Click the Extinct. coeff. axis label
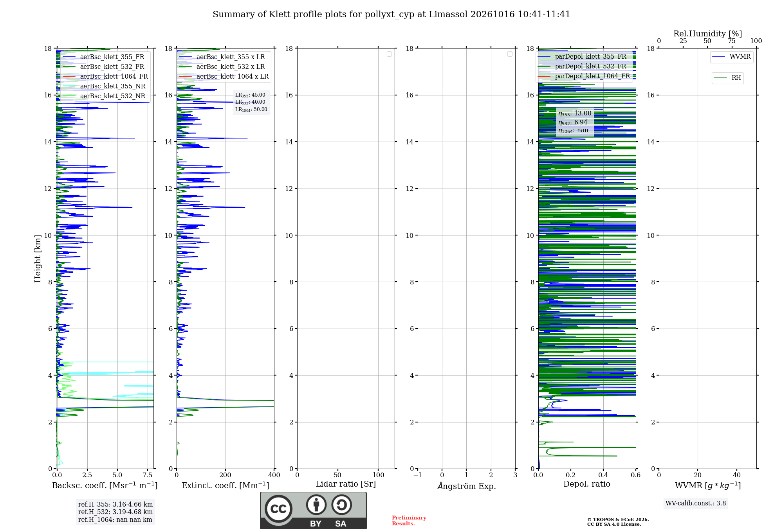 click(x=226, y=485)
